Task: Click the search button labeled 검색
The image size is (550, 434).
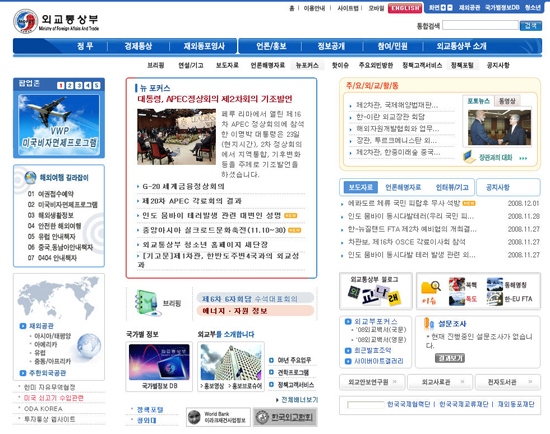Action: point(531,25)
